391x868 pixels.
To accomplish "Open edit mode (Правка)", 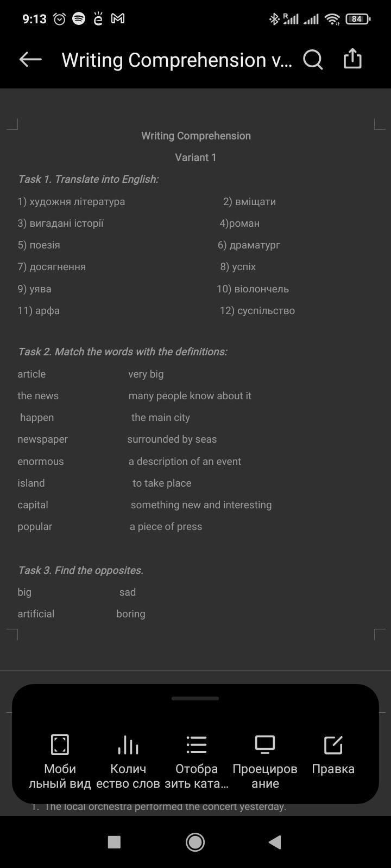I will click(333, 754).
